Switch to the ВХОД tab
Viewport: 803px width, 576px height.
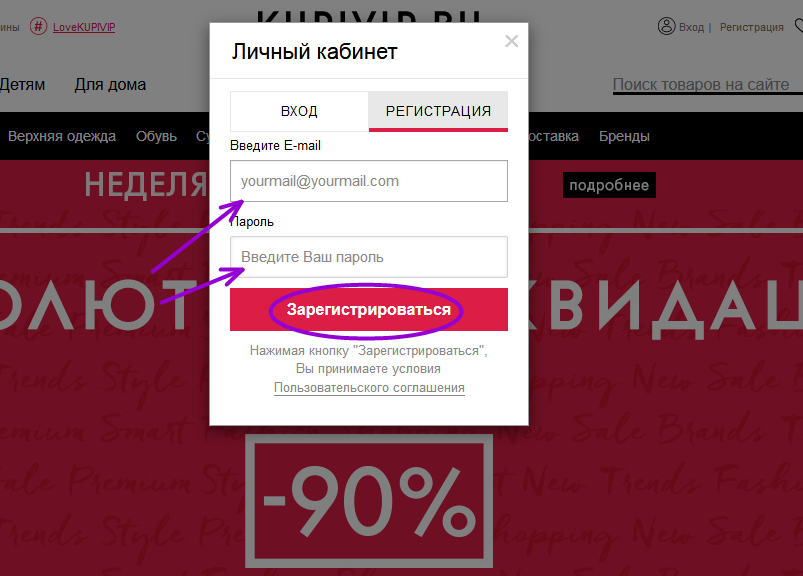pos(299,111)
